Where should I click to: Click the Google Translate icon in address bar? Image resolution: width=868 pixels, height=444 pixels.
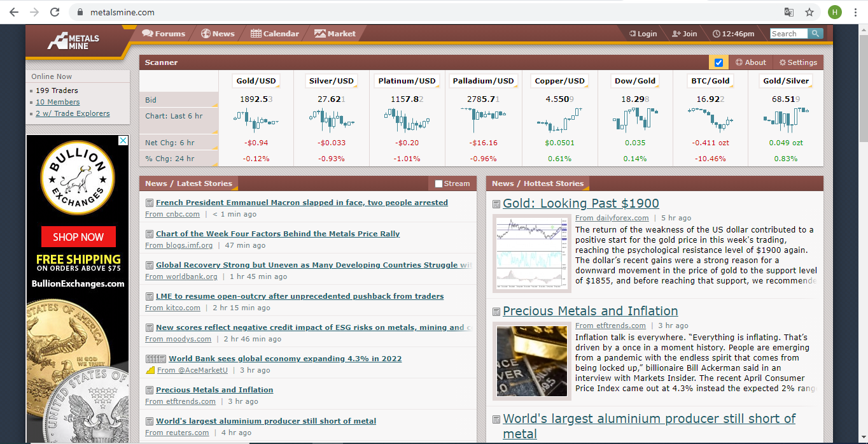[788, 12]
